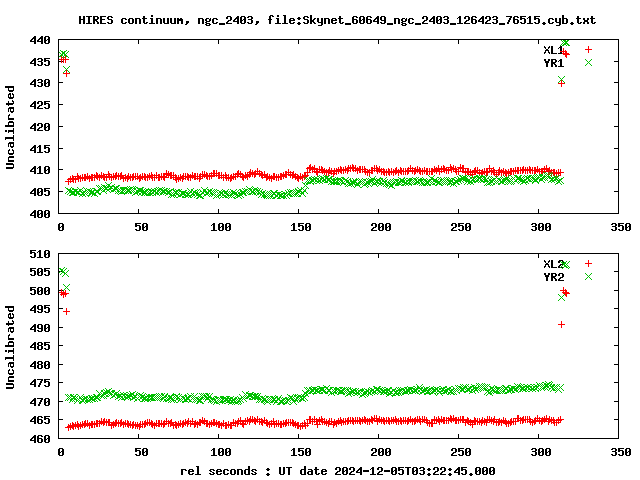This screenshot has height=480, width=640.
Task: Click the 'rel seconds : UT date' axis caption
Action: coord(338,471)
